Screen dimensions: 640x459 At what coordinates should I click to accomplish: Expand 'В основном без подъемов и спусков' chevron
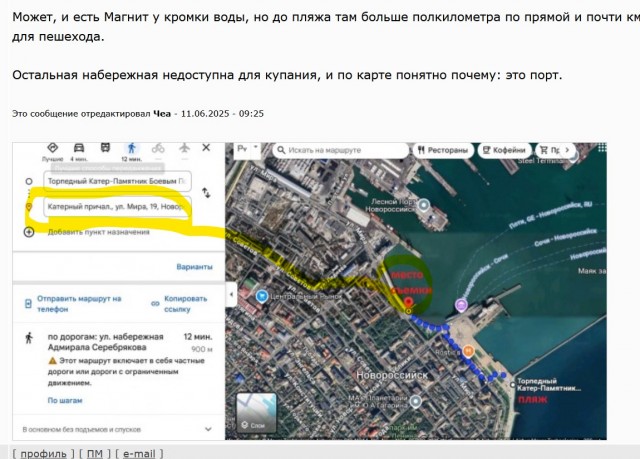point(208,429)
